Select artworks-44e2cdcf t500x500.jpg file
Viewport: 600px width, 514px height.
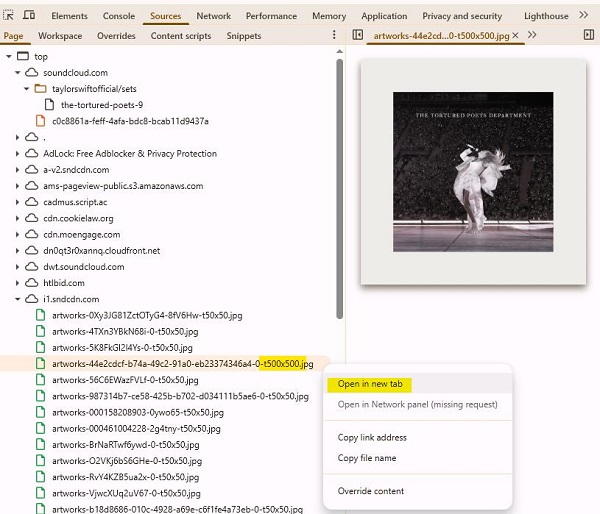pyautogui.click(x=183, y=364)
